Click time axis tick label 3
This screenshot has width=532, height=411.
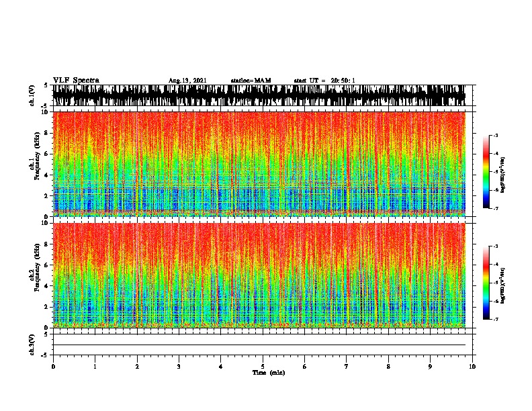[x=179, y=367]
